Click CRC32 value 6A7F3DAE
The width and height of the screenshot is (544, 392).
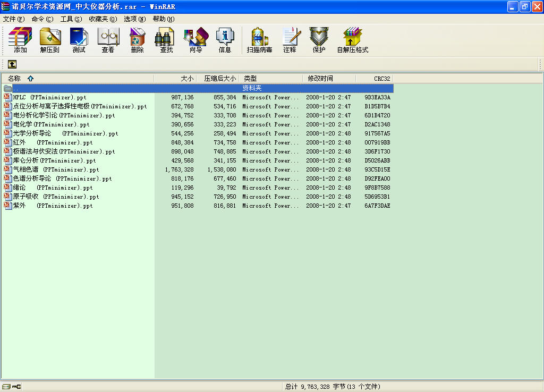coord(377,206)
